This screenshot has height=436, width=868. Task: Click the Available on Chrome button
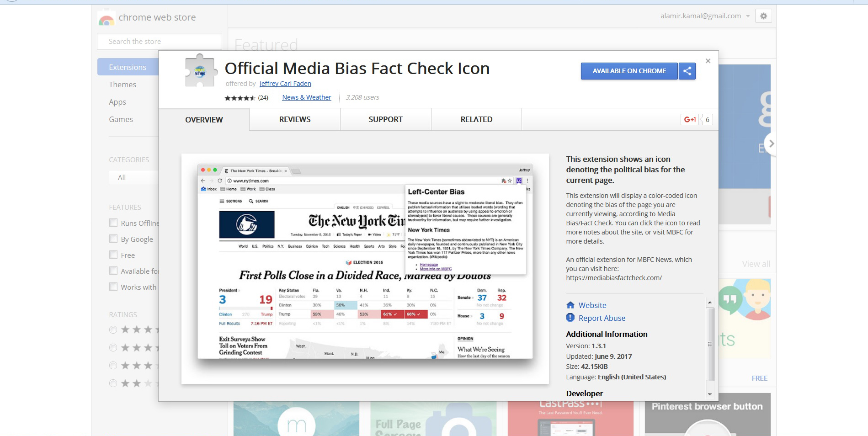point(629,71)
